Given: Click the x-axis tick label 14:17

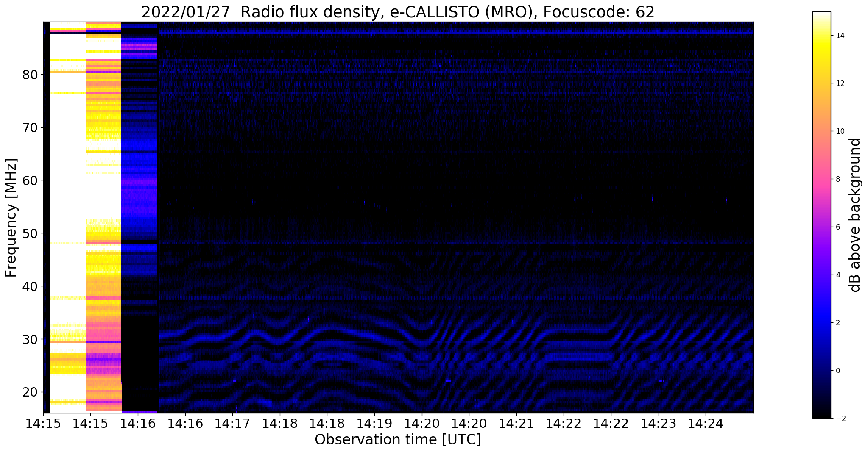Looking at the screenshot, I should coord(232,423).
